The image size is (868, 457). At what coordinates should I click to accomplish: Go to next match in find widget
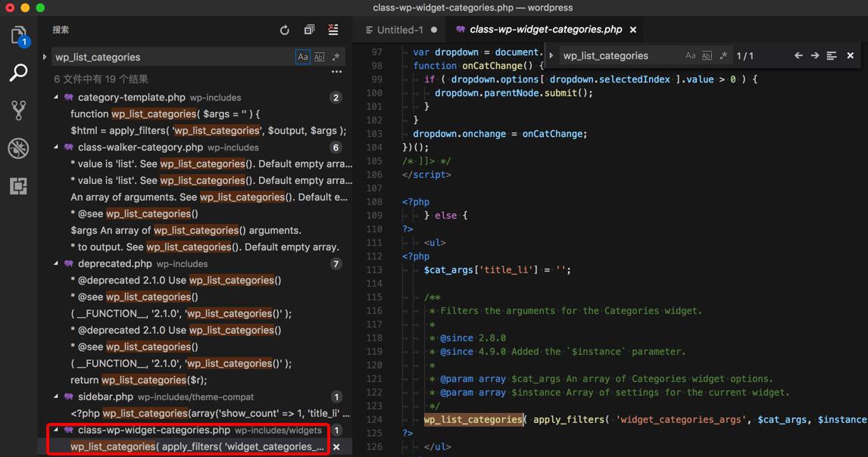(x=815, y=56)
